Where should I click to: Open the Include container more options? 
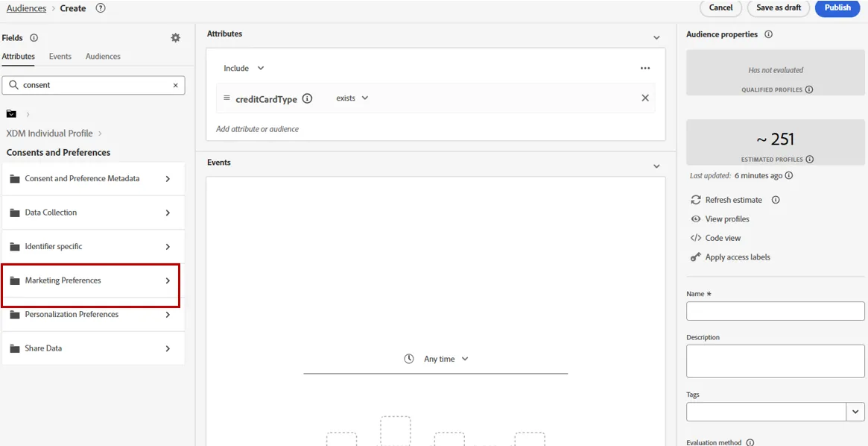tap(645, 68)
